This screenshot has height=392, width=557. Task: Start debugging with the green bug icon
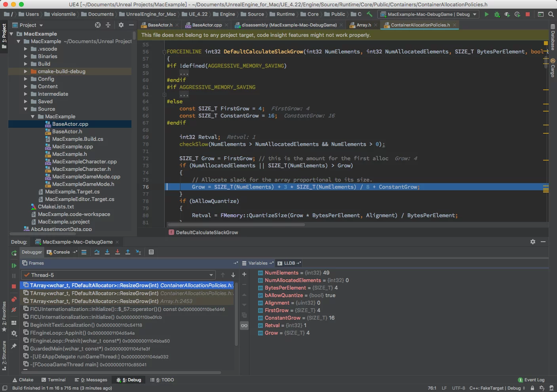[497, 14]
